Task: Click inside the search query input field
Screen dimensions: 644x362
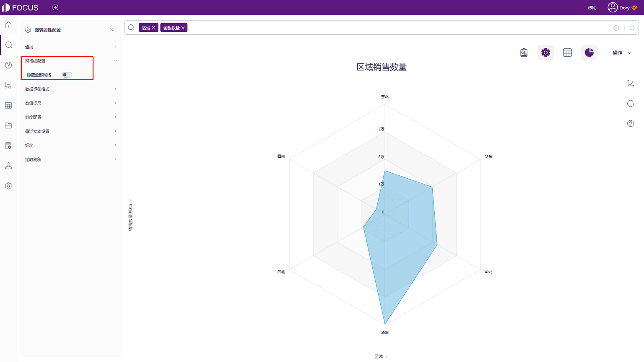Action: click(x=398, y=28)
